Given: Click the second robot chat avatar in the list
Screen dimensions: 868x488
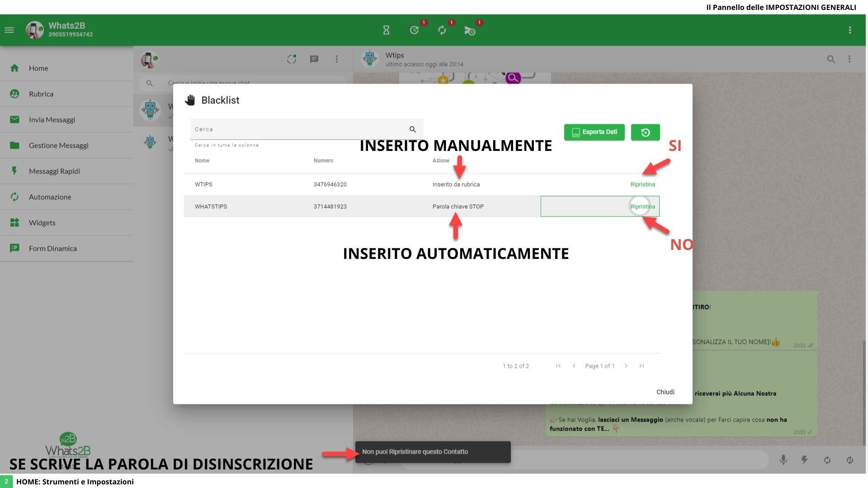Looking at the screenshot, I should point(150,142).
